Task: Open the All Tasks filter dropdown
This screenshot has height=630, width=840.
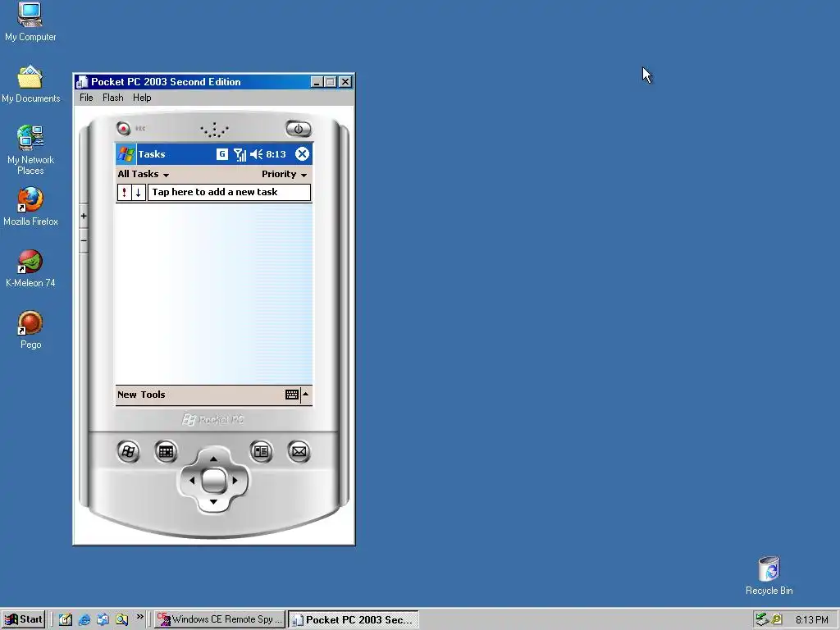Action: 143,174
